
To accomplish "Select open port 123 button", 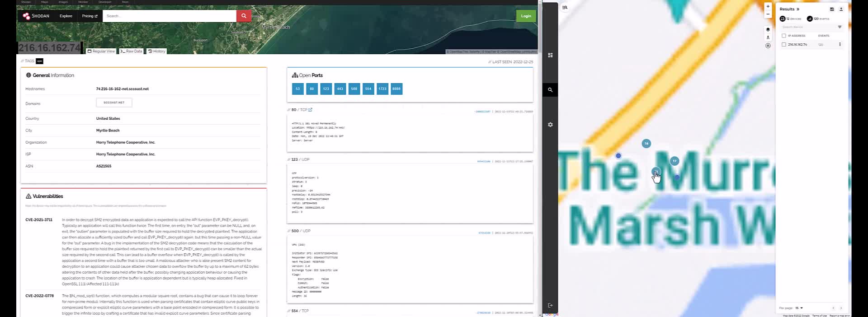I will click(326, 89).
